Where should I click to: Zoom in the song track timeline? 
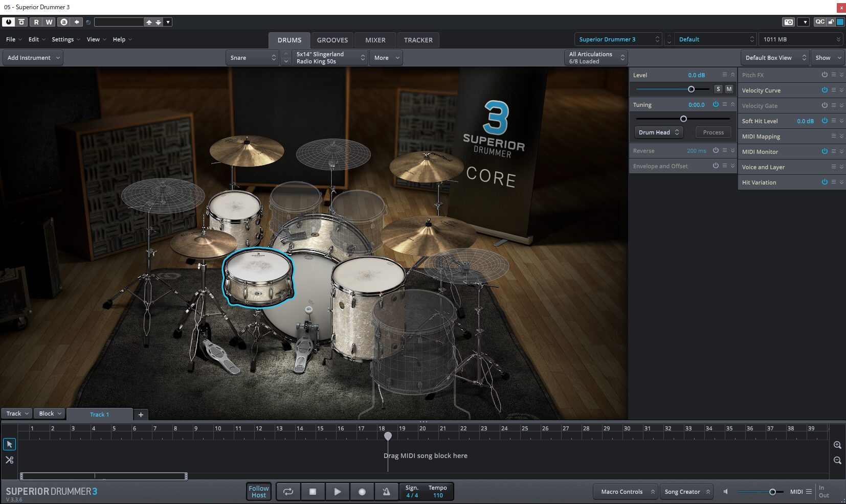click(x=837, y=445)
